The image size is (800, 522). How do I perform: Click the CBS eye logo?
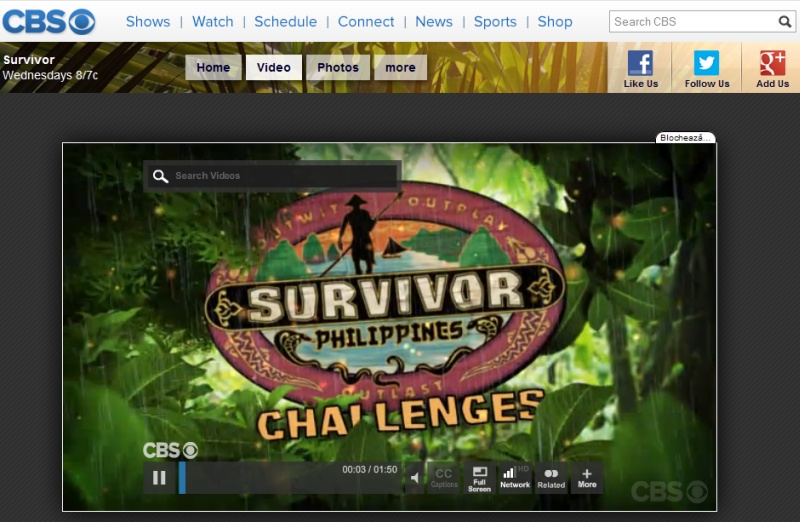49,21
